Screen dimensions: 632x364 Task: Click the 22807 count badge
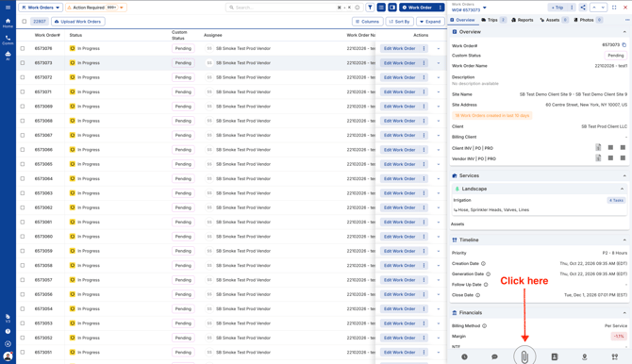pyautogui.click(x=39, y=22)
